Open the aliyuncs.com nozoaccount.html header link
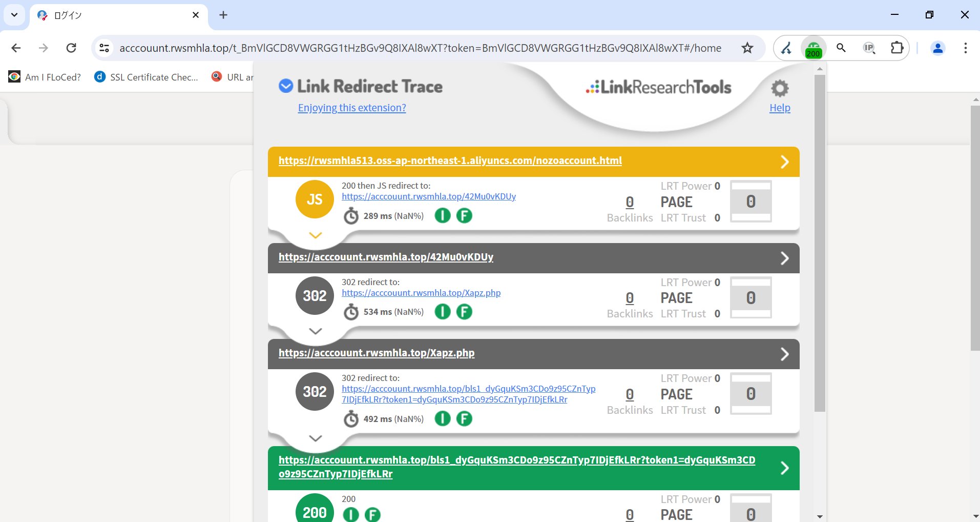Screen dimensions: 980x522 point(450,160)
